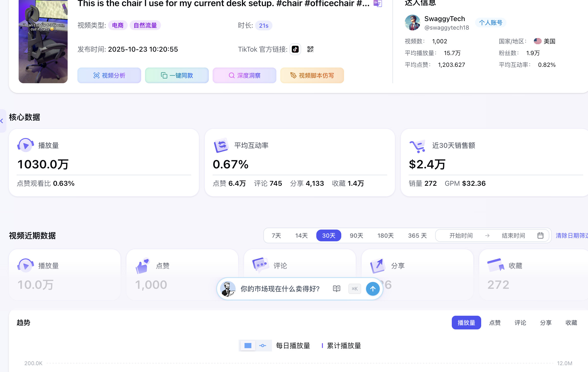
Task: Select the 365 天 range
Action: (417, 235)
